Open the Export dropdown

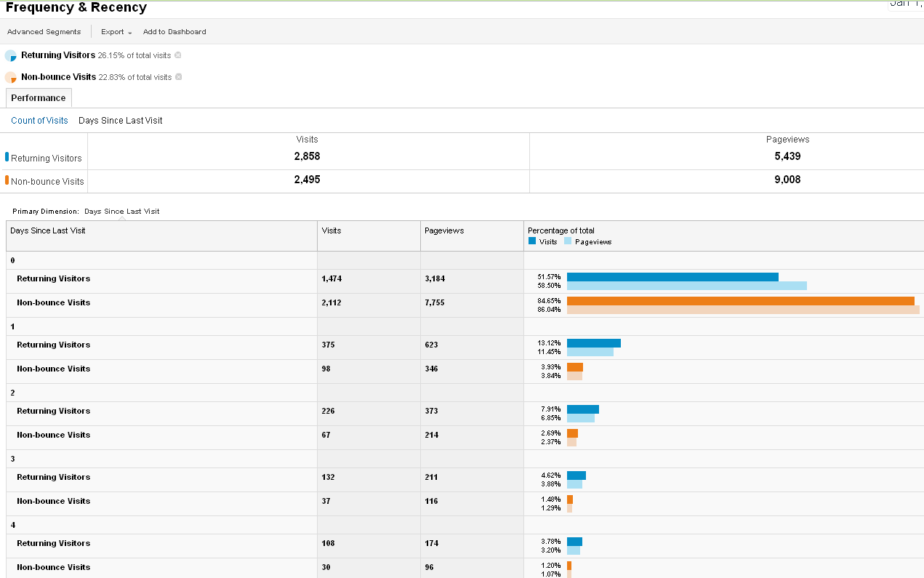[x=116, y=32]
